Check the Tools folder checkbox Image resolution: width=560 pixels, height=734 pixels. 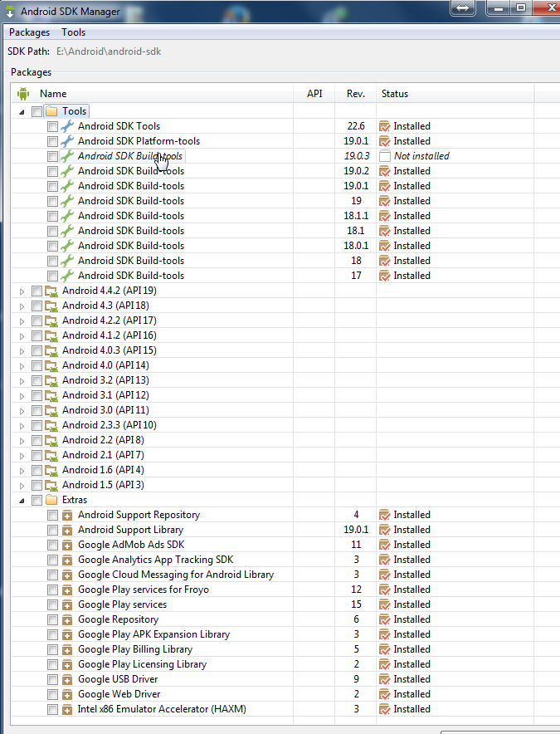[37, 111]
